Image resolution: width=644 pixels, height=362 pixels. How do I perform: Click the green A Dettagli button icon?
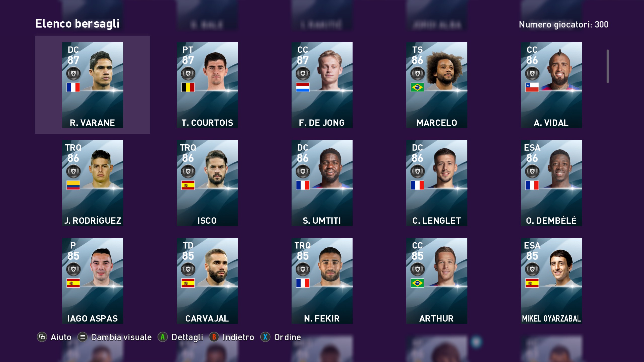click(163, 337)
